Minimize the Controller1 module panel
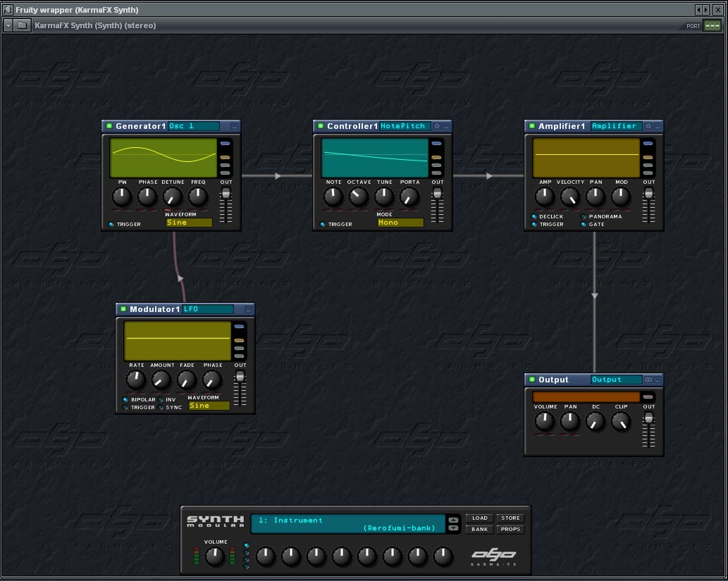 [x=446, y=126]
